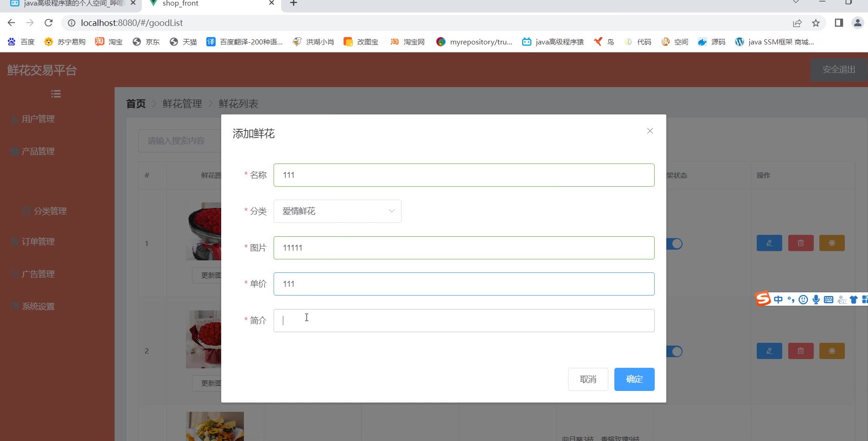Click the orange settings icon in row 2
Image resolution: width=868 pixels, height=441 pixels.
(x=832, y=351)
